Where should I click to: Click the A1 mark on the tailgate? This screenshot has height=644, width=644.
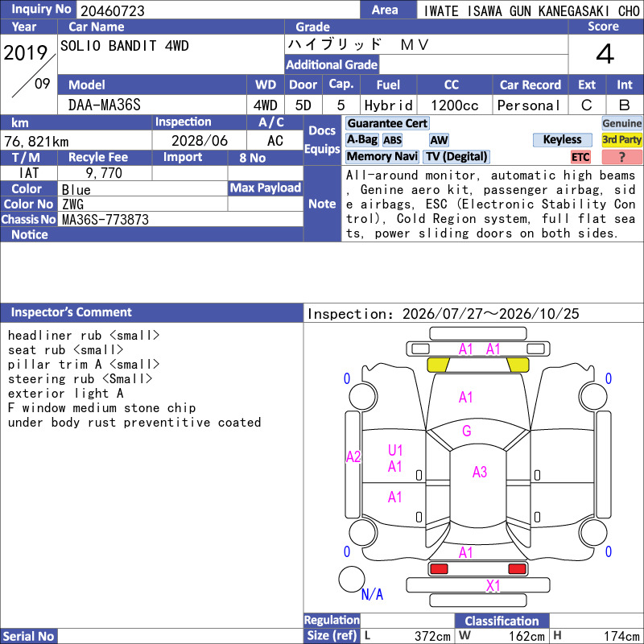coord(465,552)
